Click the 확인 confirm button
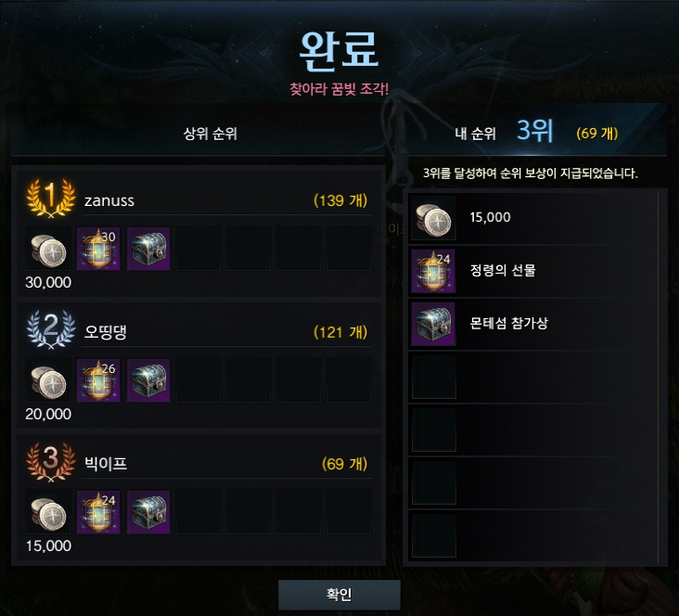Screen dimensions: 679x616 [339, 595]
